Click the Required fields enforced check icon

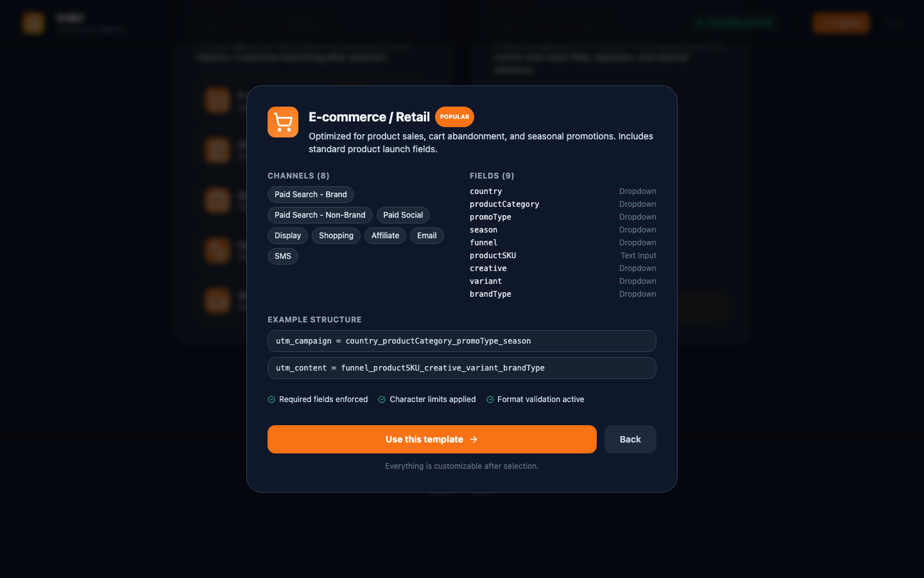271,399
